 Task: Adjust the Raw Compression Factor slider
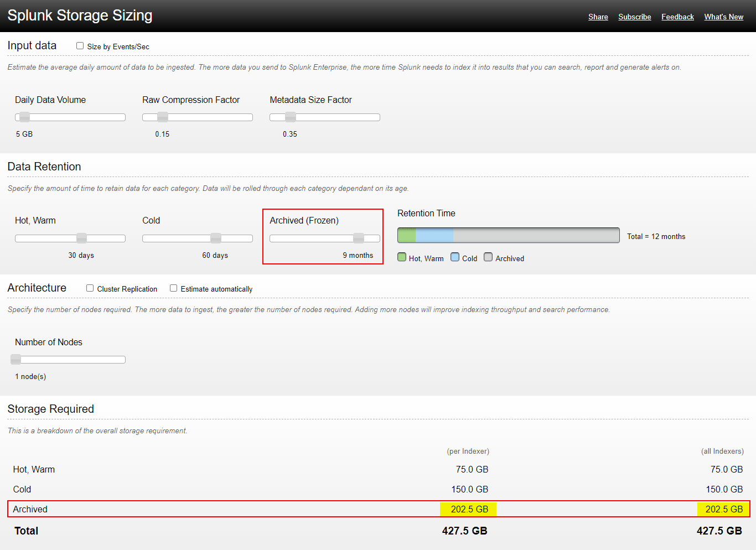(162, 117)
